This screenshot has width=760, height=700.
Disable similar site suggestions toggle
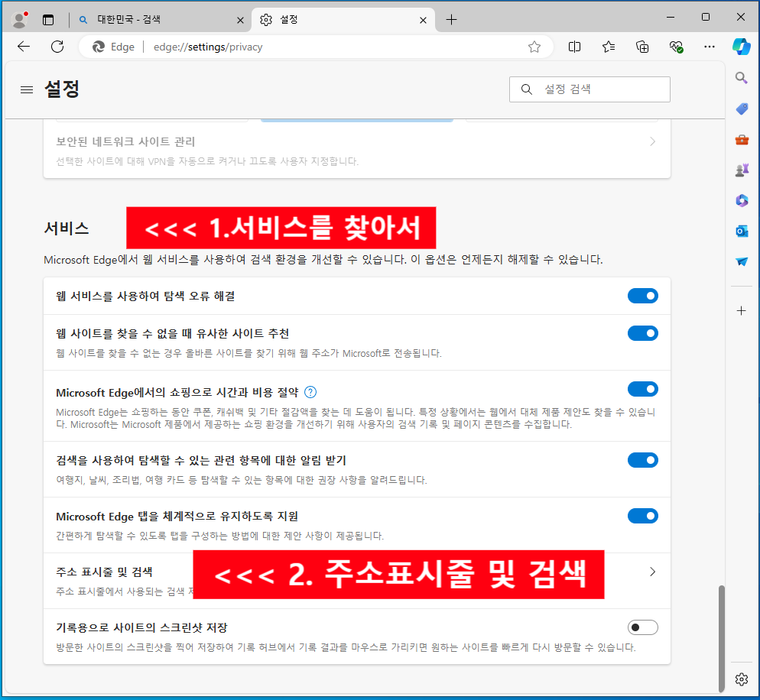click(643, 333)
